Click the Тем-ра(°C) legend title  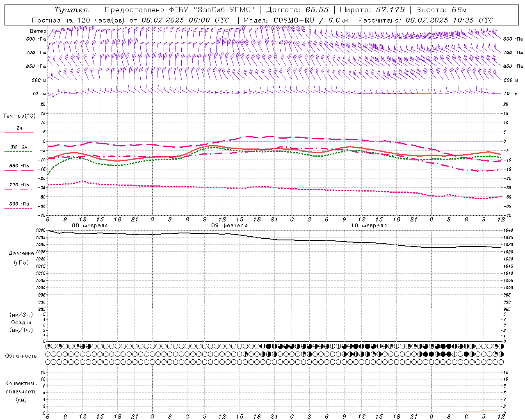pyautogui.click(x=19, y=116)
